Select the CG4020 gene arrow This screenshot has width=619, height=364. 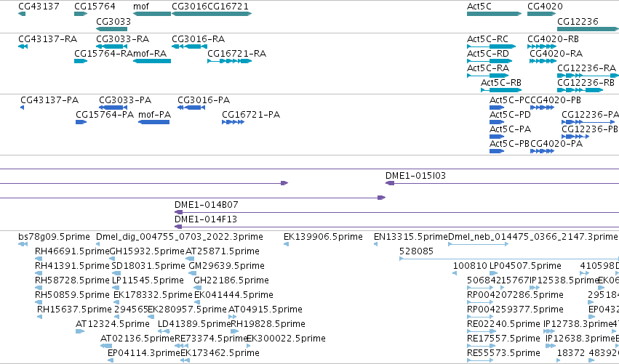point(542,14)
